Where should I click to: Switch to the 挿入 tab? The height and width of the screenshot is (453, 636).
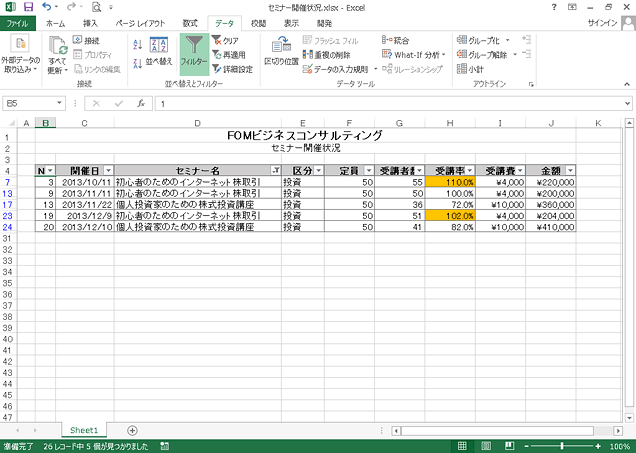tap(90, 24)
